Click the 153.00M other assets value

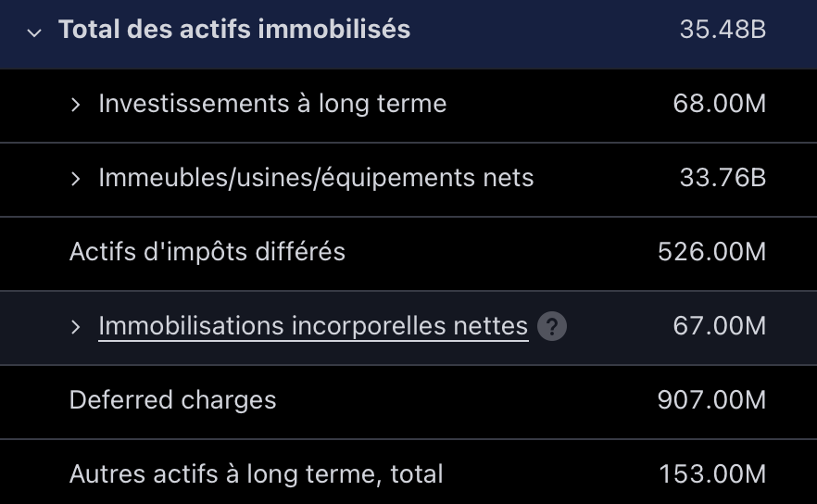712,474
